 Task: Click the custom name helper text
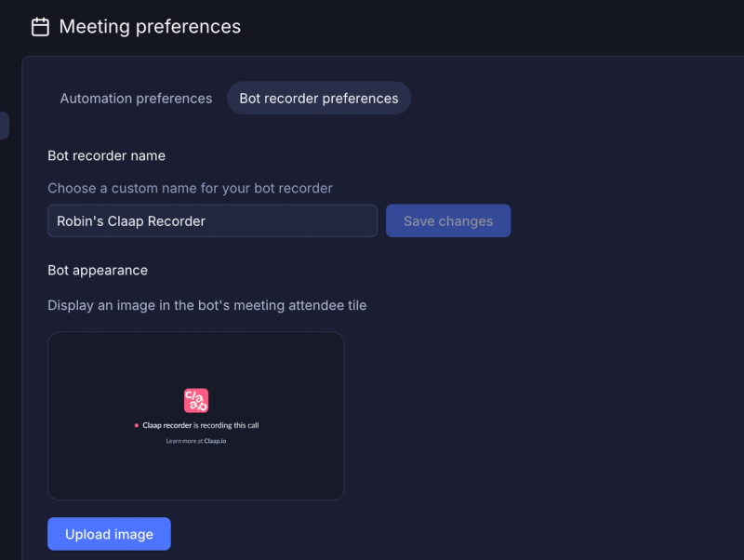[x=191, y=189]
